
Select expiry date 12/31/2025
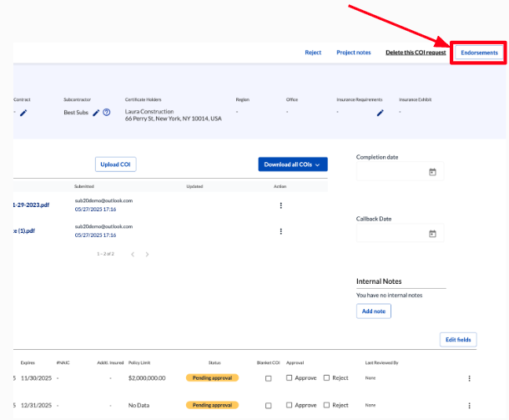(x=37, y=405)
